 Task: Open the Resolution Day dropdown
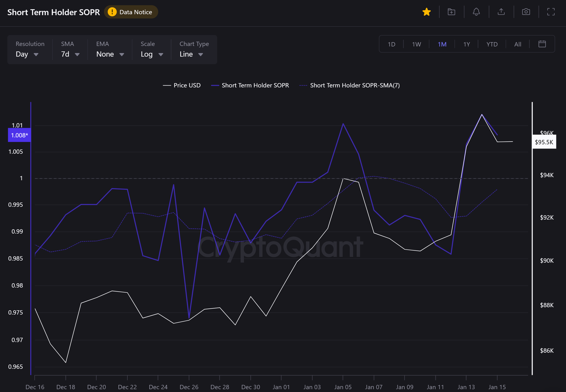tap(27, 54)
